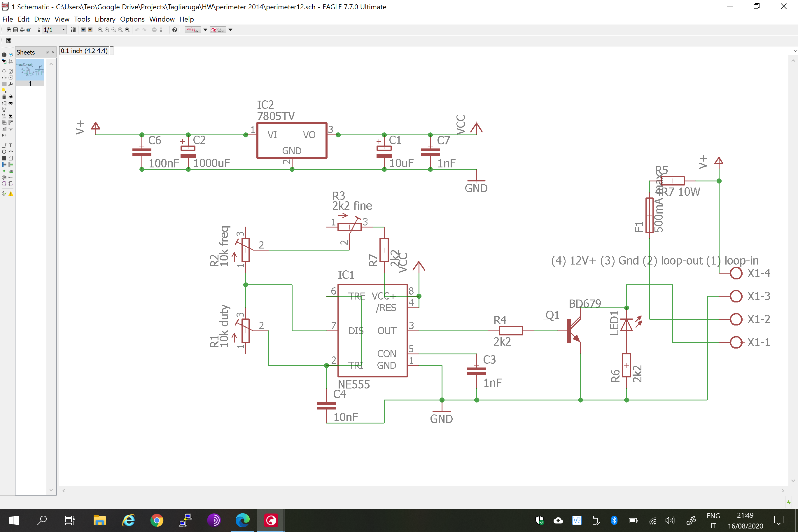Expand the LTC Spice dropdown arrow
The width and height of the screenshot is (798, 532).
click(x=230, y=30)
